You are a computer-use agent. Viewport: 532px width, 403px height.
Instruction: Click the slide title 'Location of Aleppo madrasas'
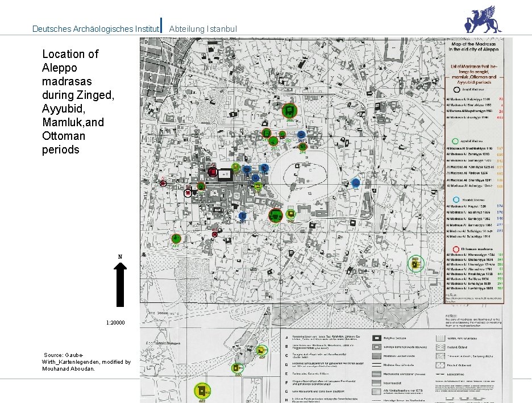[78, 102]
